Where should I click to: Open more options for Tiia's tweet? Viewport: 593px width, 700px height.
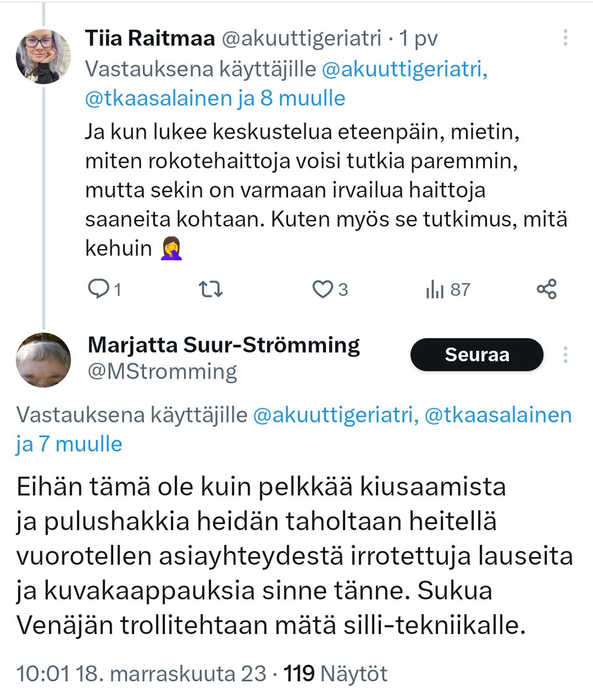click(565, 38)
